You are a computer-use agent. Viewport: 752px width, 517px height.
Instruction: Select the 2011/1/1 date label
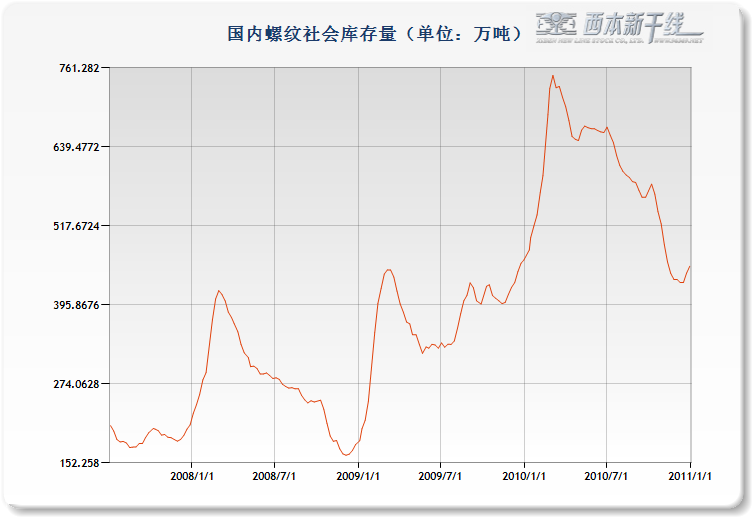coord(690,477)
